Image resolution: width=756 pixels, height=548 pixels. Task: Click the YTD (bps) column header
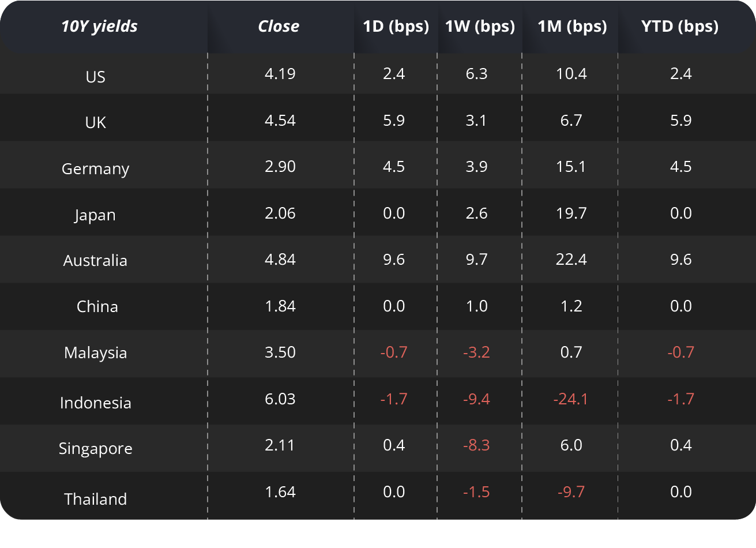coord(680,27)
